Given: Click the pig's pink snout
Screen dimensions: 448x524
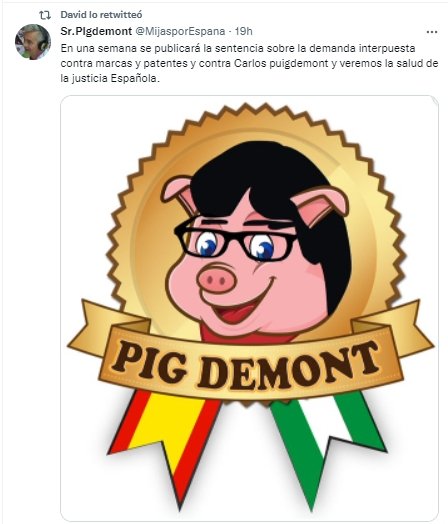Looking at the screenshot, I should [216, 278].
